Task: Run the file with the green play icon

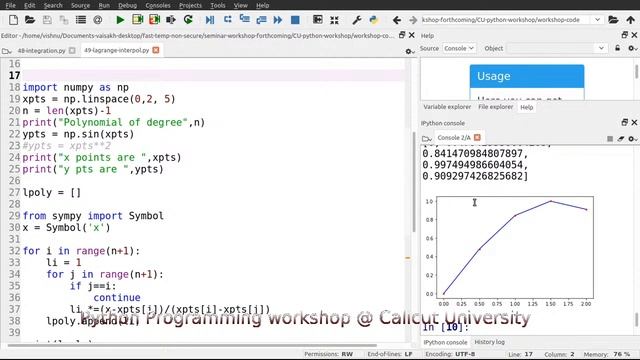Action: 120,20
